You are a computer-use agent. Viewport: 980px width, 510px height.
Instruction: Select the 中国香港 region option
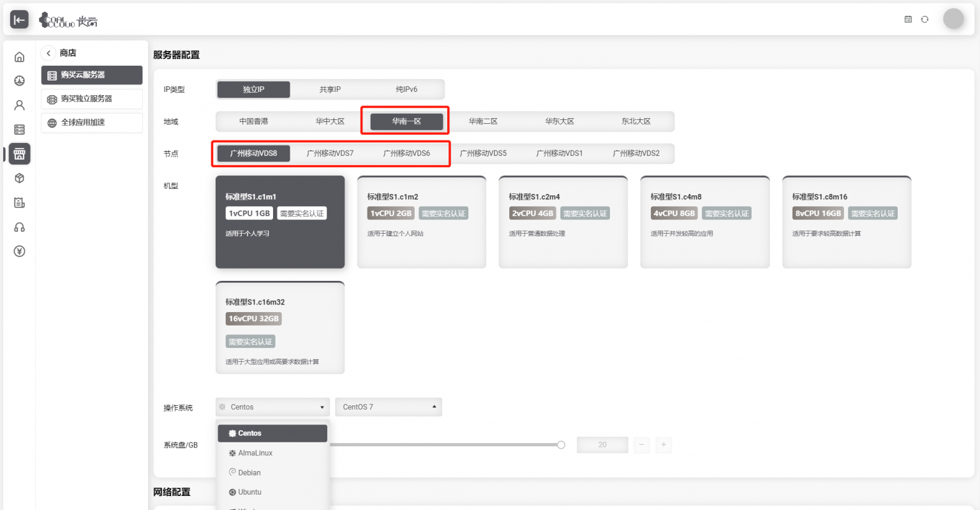pyautogui.click(x=253, y=121)
